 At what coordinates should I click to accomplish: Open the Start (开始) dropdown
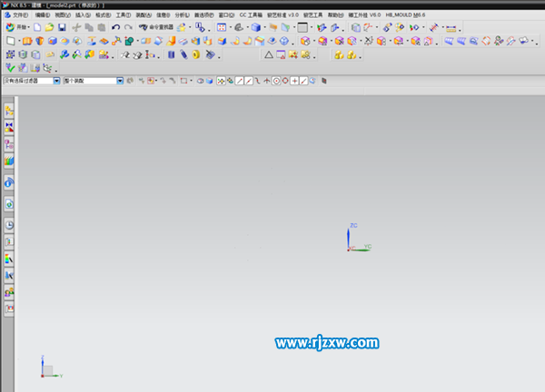(x=18, y=27)
